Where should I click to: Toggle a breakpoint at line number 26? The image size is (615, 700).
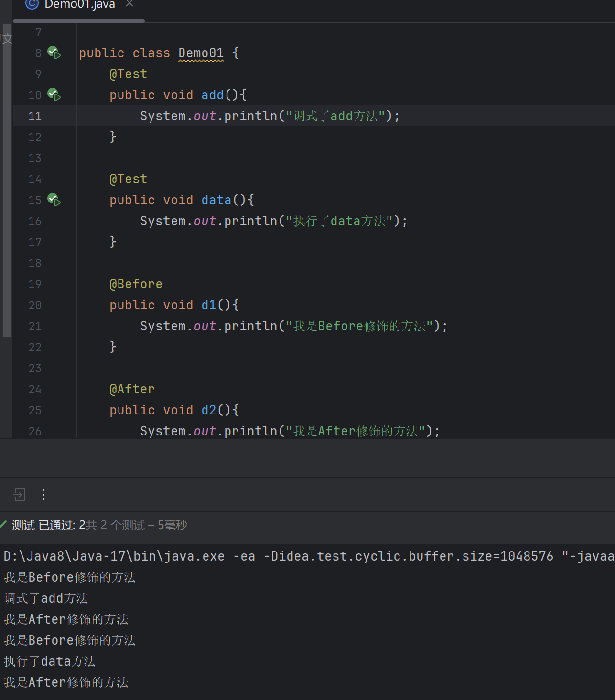(35, 431)
